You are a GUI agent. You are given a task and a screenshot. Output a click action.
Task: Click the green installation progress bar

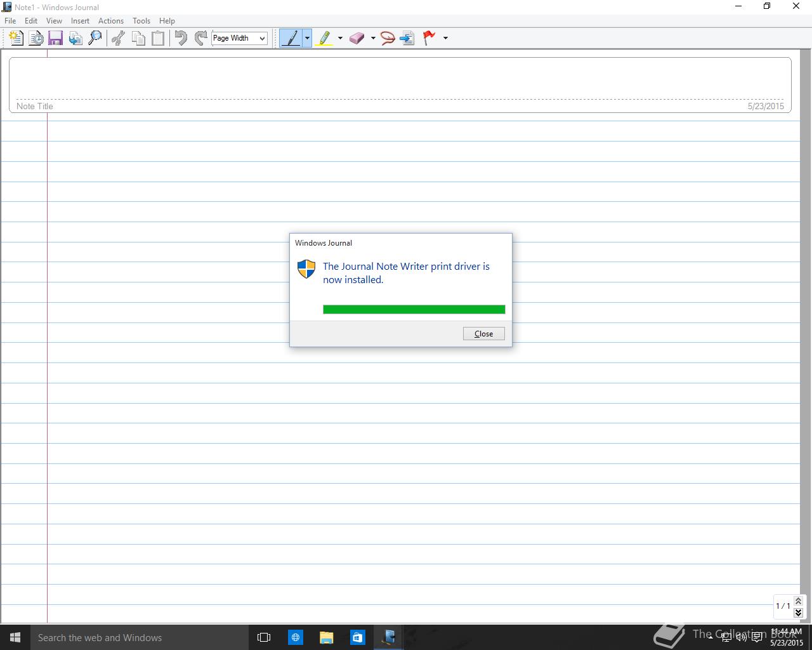point(414,310)
